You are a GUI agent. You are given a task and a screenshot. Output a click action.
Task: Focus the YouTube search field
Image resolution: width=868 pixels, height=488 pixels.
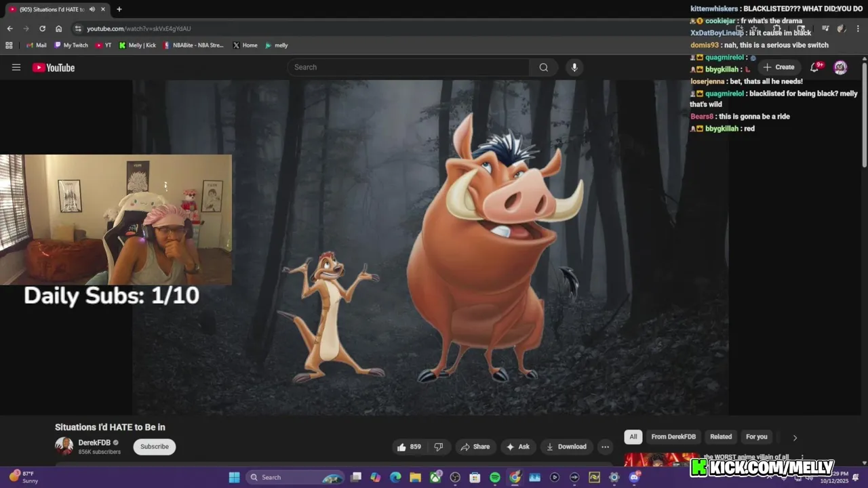[x=408, y=67]
